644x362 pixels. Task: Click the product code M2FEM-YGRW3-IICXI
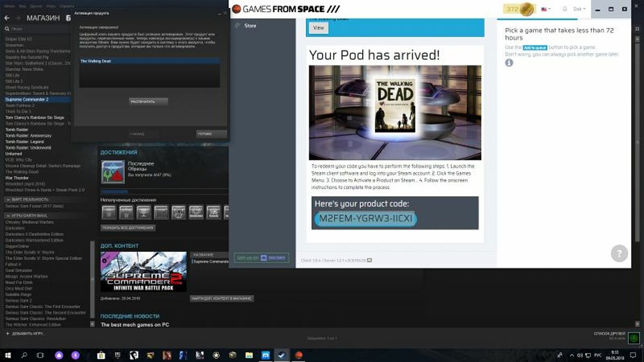(x=365, y=219)
